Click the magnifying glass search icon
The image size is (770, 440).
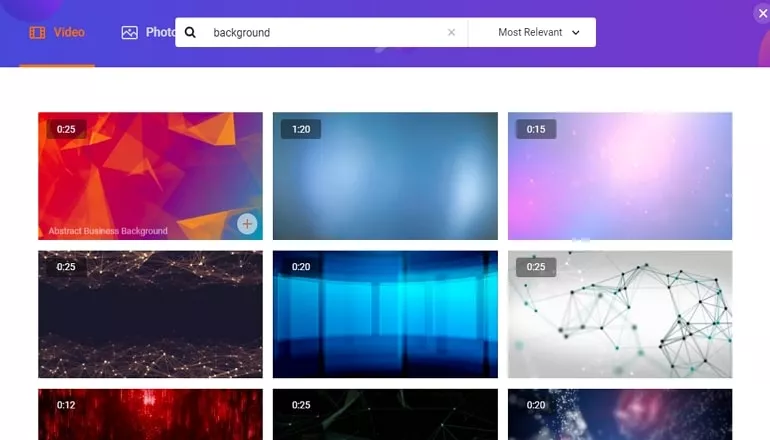190,32
